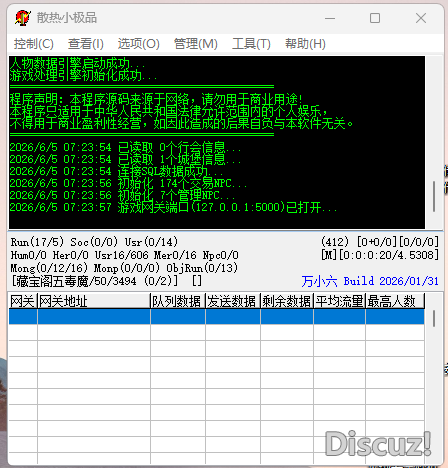Click the 网关地址 column header
This screenshot has height=468, width=448.
tap(94, 301)
